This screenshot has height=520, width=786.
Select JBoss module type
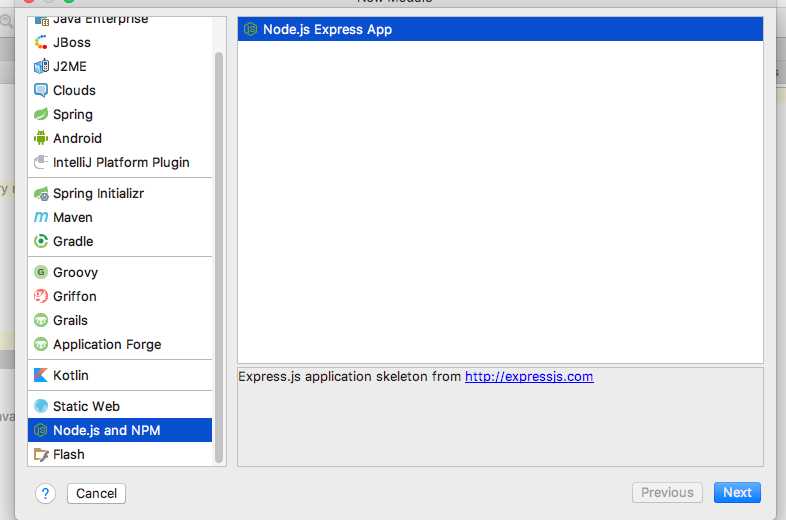[120, 43]
